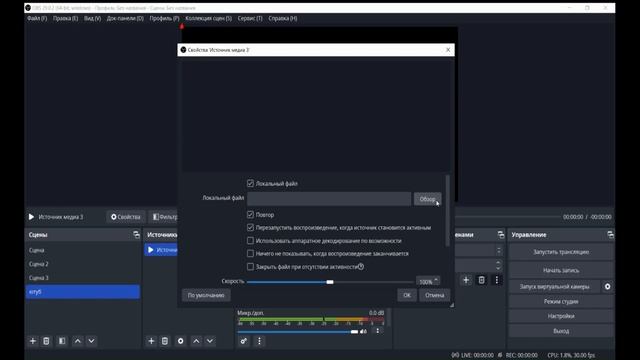Undock the Управление panel icon
Image resolution: width=640 pixels, height=360 pixels.
(610, 235)
